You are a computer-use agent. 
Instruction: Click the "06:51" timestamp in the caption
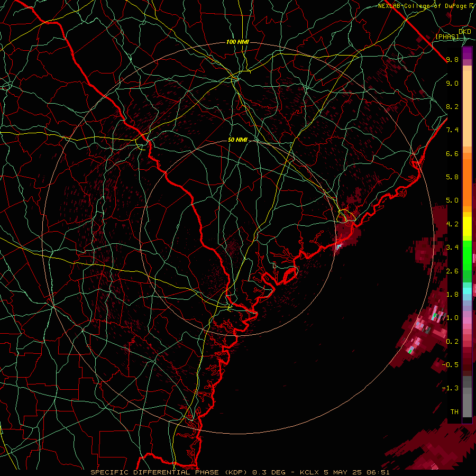click(379, 472)
